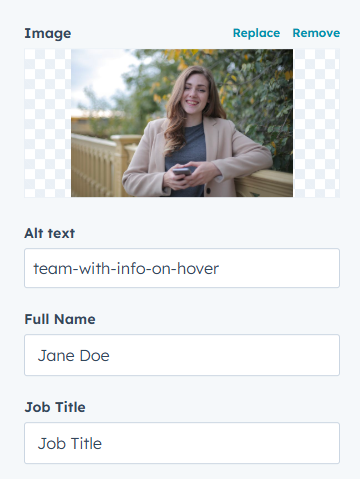Click the phone held in the photo
360x479 pixels.
[x=182, y=172]
